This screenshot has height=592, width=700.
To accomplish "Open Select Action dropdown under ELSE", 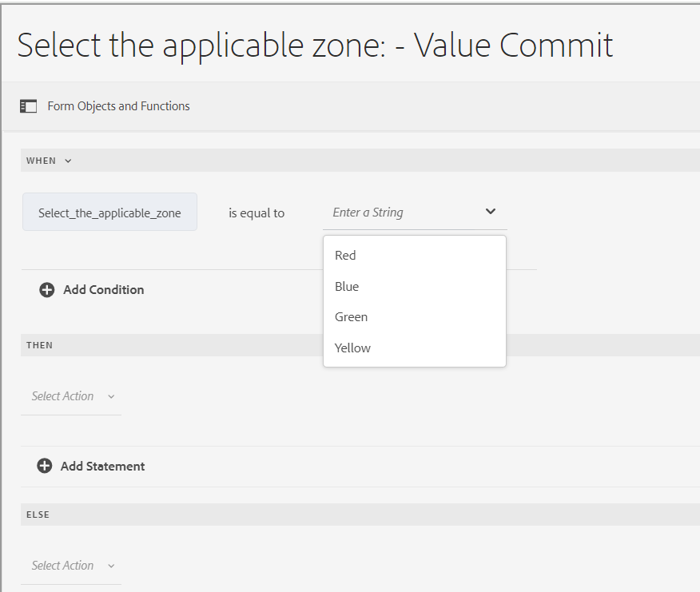I will tap(73, 566).
